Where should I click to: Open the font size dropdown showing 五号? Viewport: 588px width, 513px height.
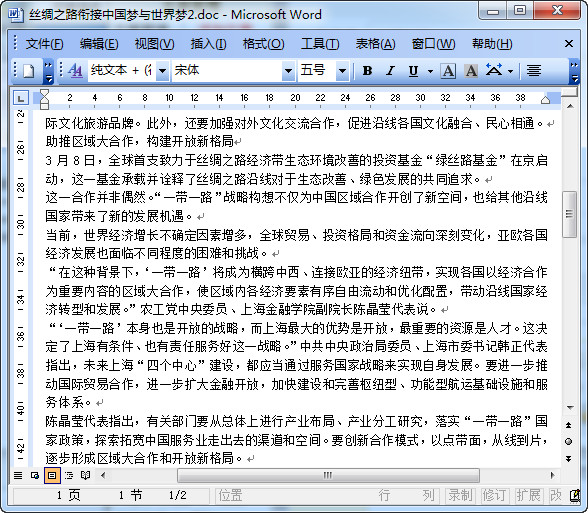point(342,70)
